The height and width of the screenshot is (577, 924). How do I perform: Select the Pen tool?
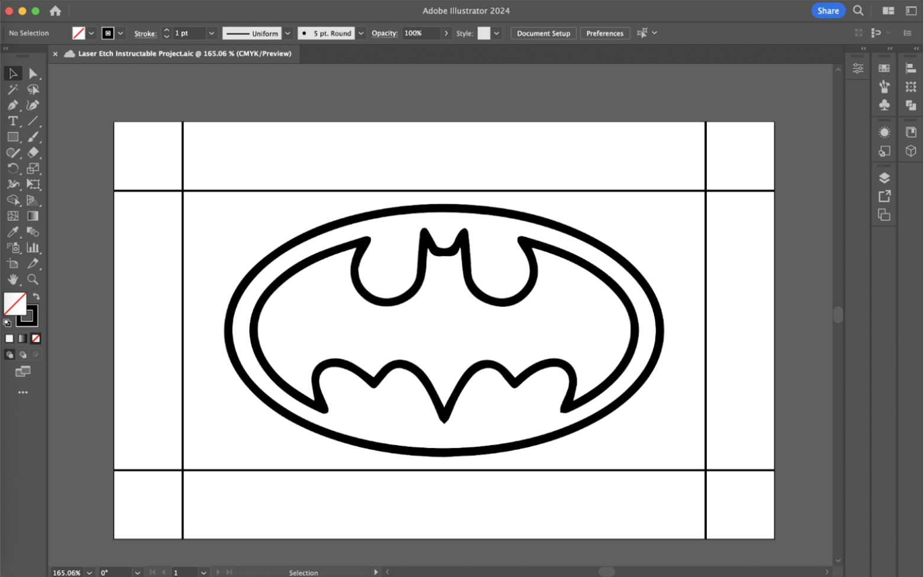(12, 105)
